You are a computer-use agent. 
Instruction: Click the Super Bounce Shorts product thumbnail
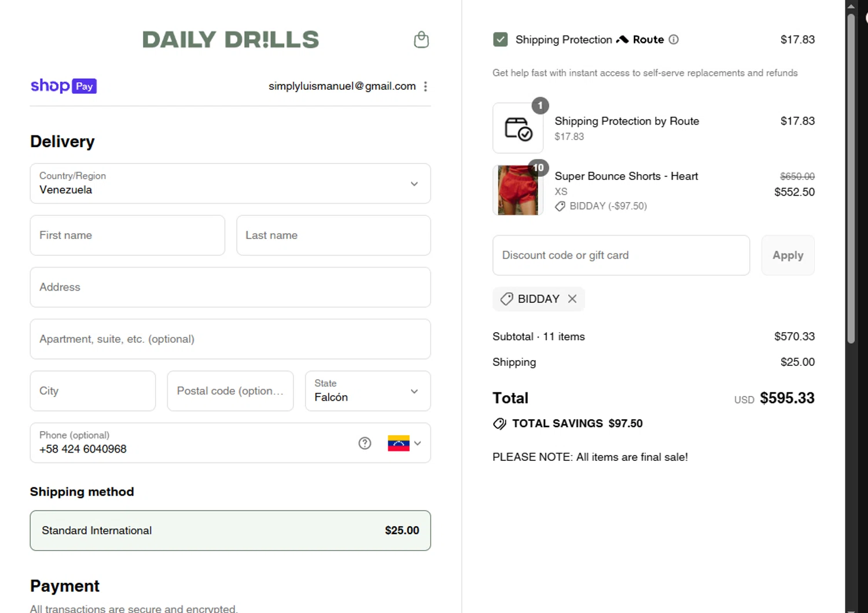tap(518, 190)
